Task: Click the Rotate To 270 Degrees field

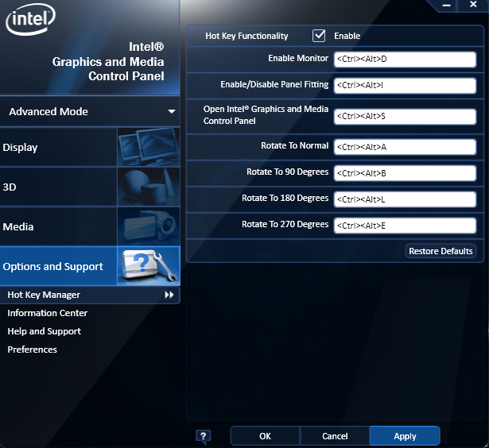Action: click(x=404, y=226)
